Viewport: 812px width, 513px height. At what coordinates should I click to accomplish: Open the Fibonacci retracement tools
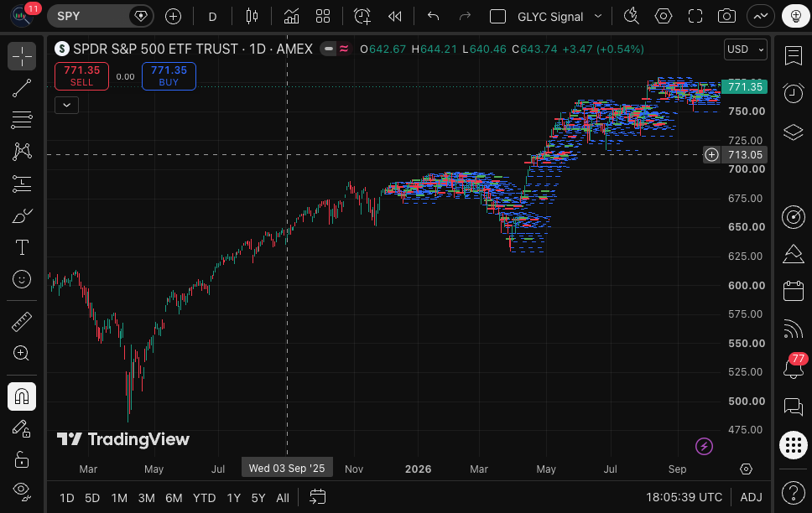pos(22,120)
